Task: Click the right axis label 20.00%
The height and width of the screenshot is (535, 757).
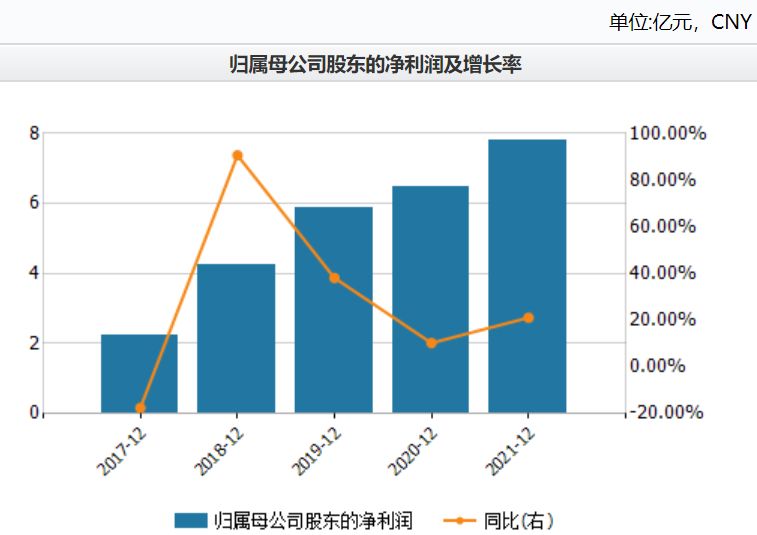Action: coord(663,319)
